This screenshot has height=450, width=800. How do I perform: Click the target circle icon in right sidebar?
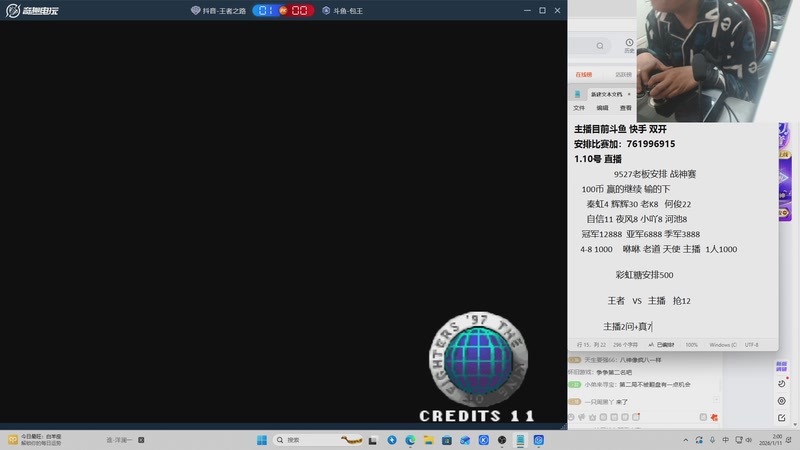[782, 401]
